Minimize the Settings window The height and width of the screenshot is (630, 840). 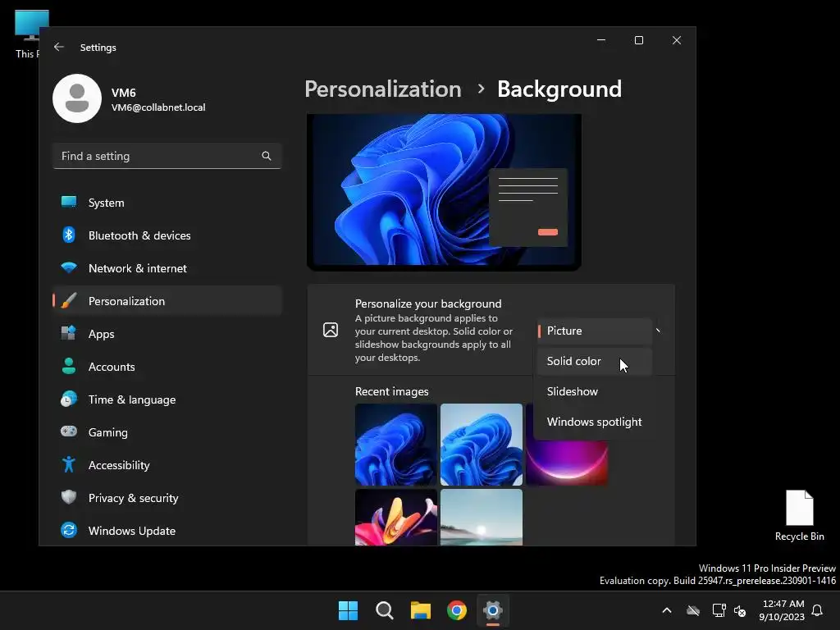coord(601,40)
